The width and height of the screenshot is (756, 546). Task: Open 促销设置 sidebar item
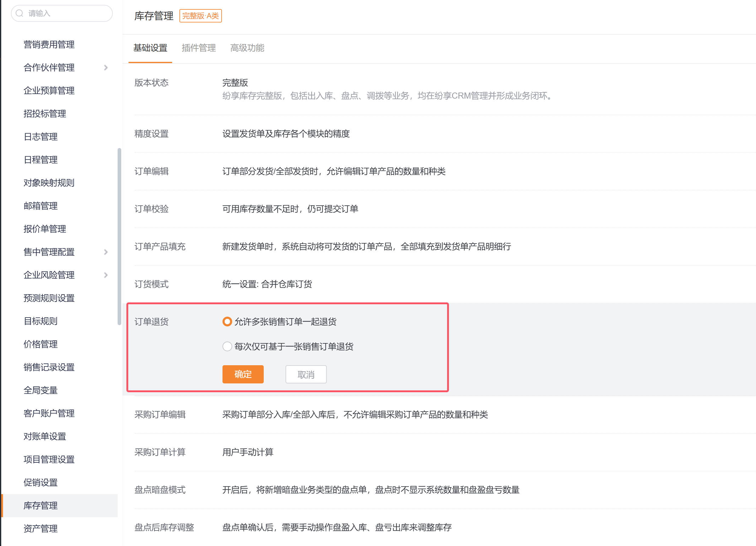(x=41, y=482)
